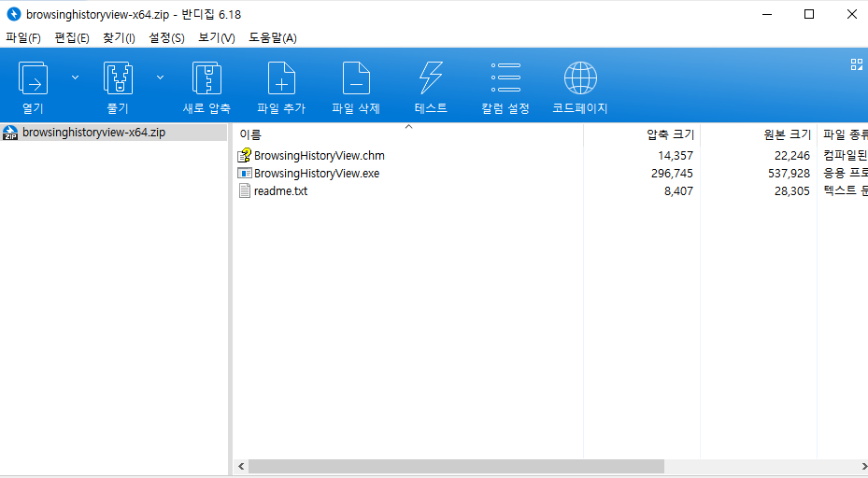Open the 보기(V) menu
The image size is (868, 478).
click(x=217, y=37)
